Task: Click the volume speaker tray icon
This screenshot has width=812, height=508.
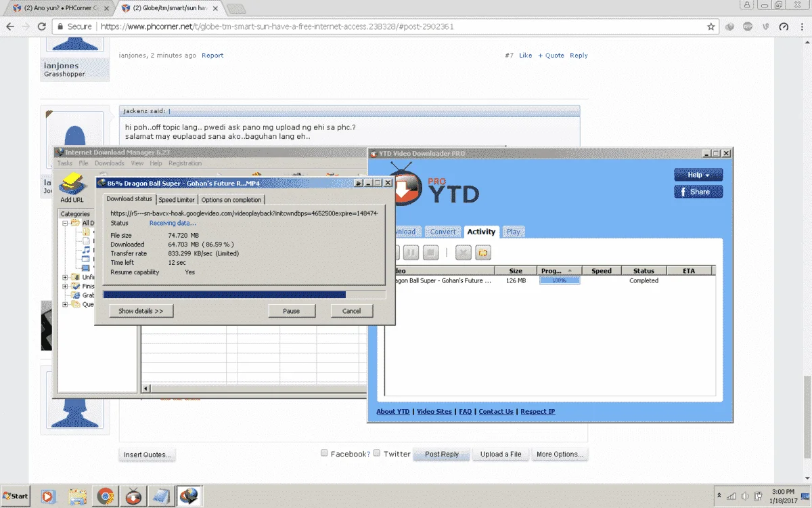Action: (x=745, y=496)
